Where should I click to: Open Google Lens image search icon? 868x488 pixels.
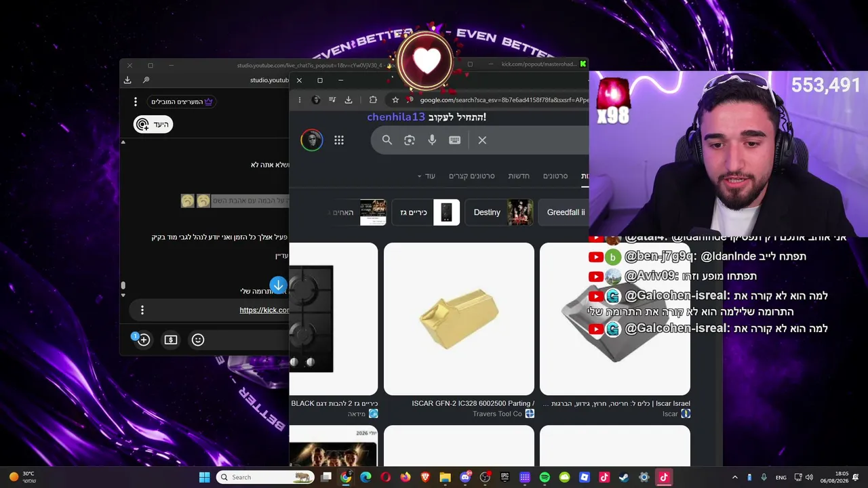[410, 140]
